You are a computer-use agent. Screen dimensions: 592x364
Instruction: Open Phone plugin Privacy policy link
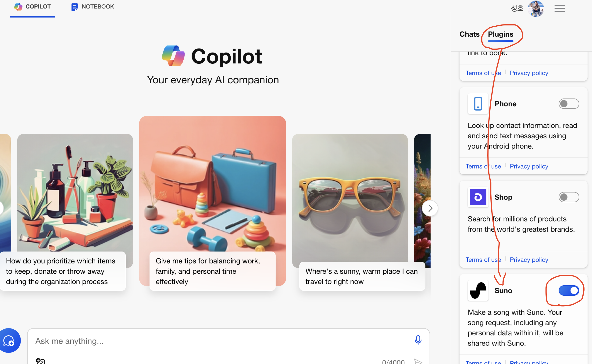[x=529, y=166]
